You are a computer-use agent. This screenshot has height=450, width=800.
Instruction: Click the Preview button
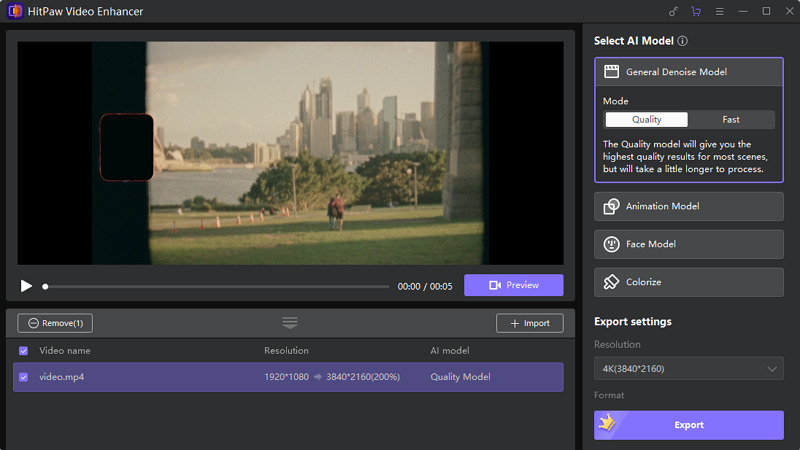(513, 285)
